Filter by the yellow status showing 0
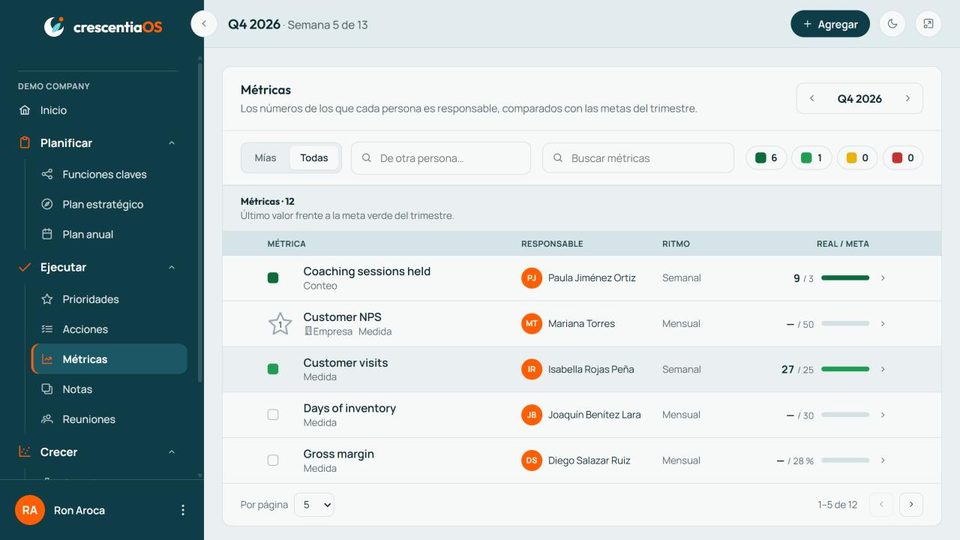The height and width of the screenshot is (540, 960). coord(857,158)
